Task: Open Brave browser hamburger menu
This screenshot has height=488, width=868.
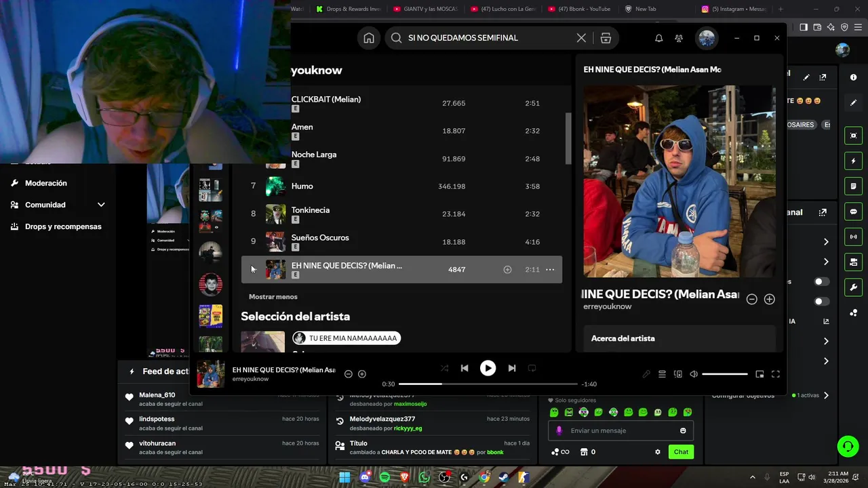Action: tap(858, 27)
